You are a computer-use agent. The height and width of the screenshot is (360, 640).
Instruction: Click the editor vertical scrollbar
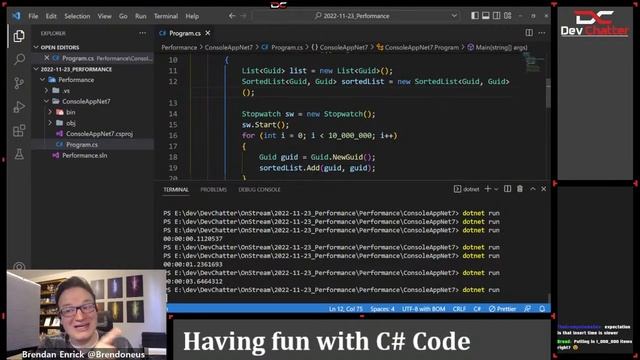tap(548, 93)
